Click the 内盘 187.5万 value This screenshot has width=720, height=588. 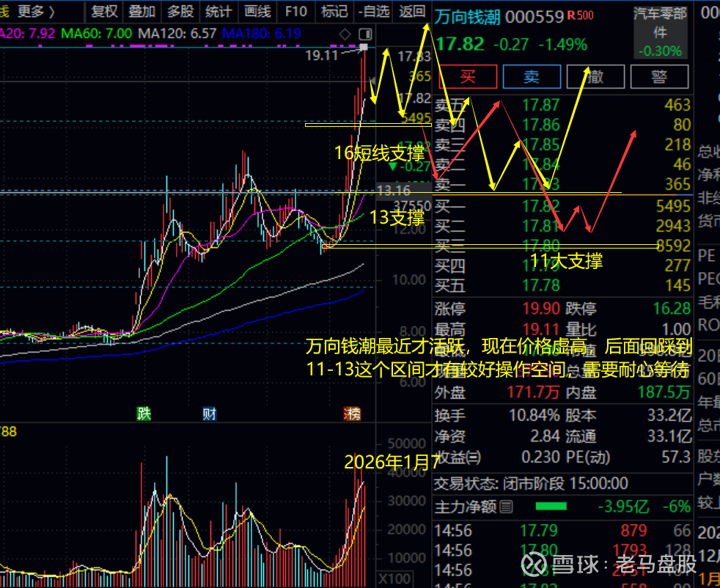point(664,392)
